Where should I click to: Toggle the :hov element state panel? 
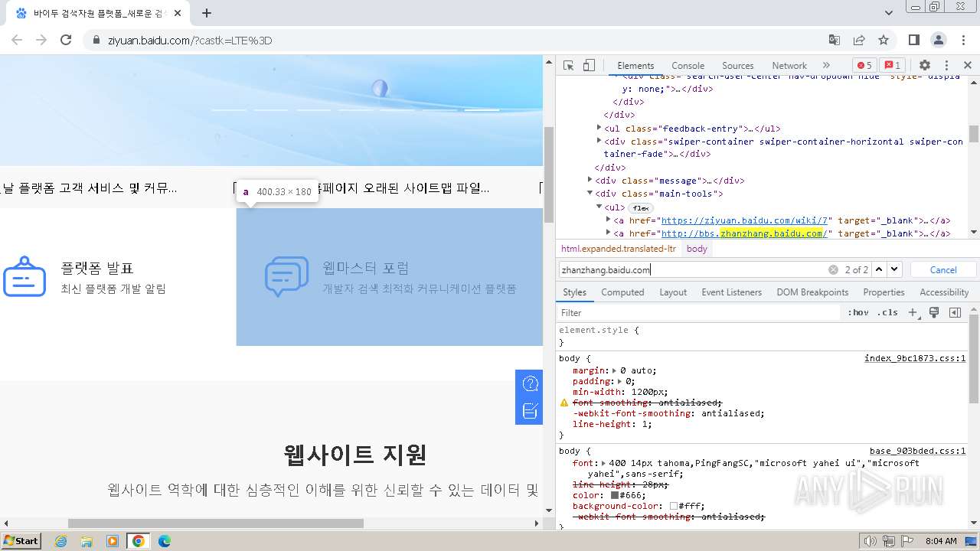pos(858,312)
